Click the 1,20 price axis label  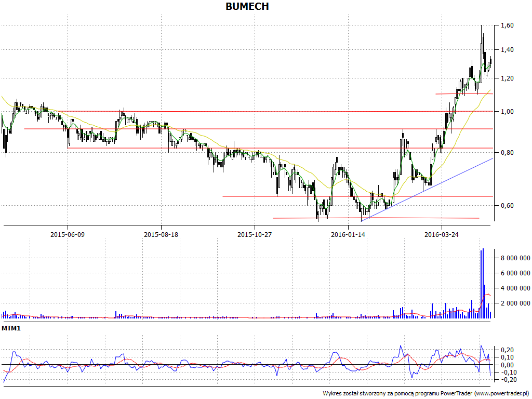(x=507, y=78)
